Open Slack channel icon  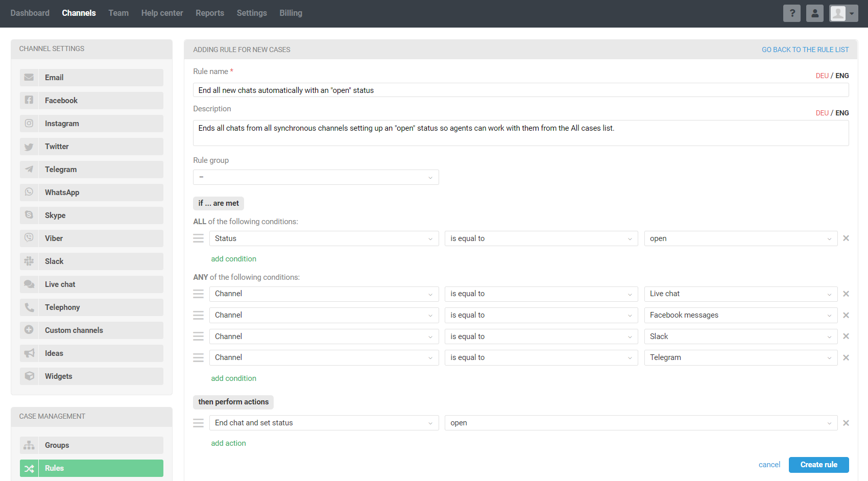pyautogui.click(x=29, y=261)
